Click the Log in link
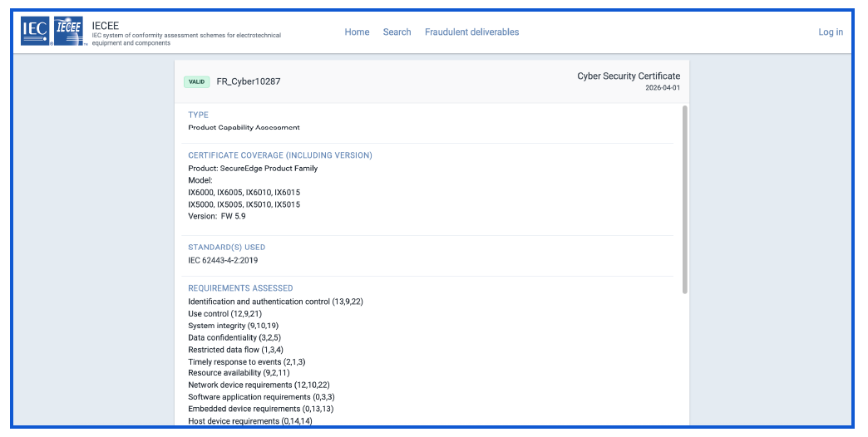 point(831,32)
